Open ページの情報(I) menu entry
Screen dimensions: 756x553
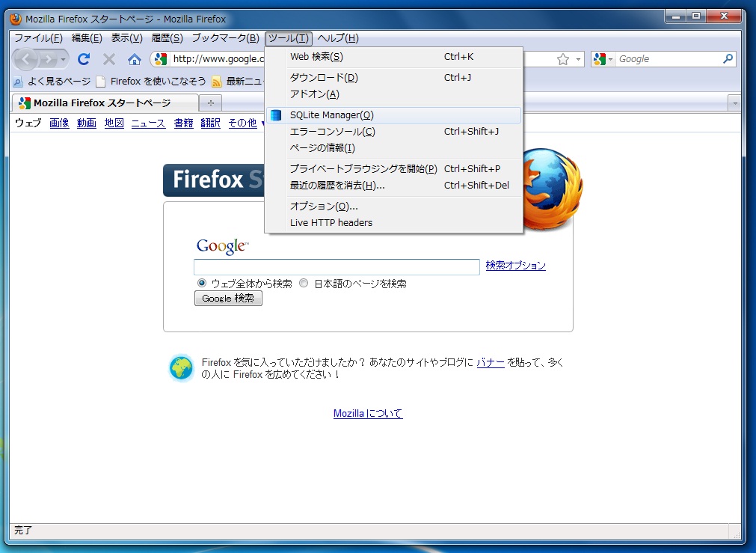394,147
